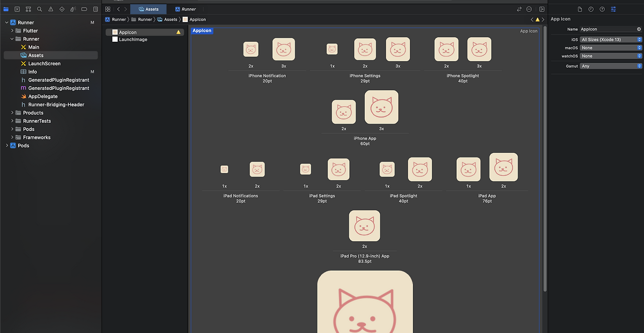Add an editor on the right

[542, 9]
